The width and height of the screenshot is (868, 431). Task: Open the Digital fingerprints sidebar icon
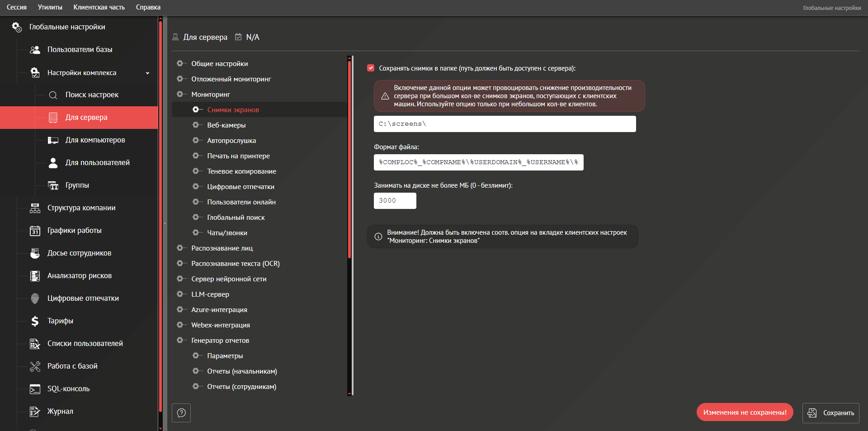35,298
